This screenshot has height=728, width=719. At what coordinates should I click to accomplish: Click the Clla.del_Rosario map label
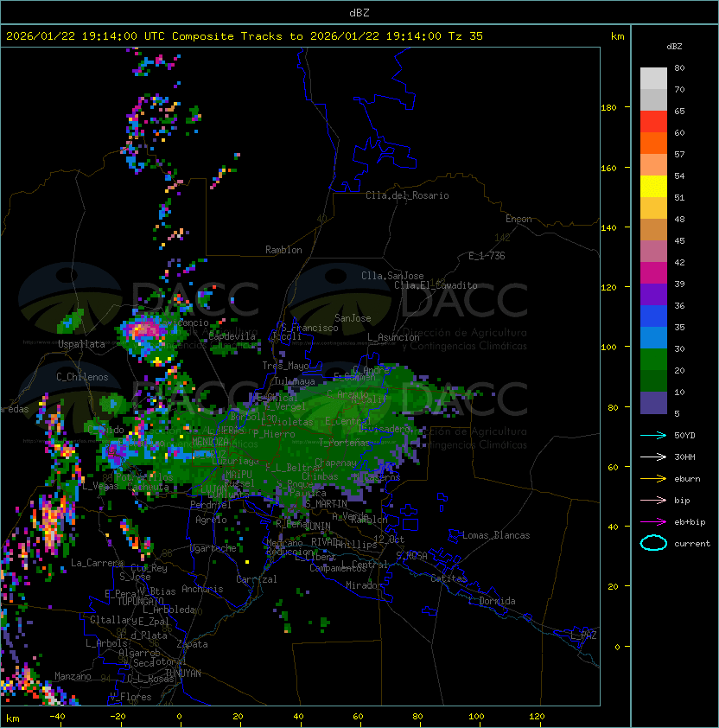[407, 195]
